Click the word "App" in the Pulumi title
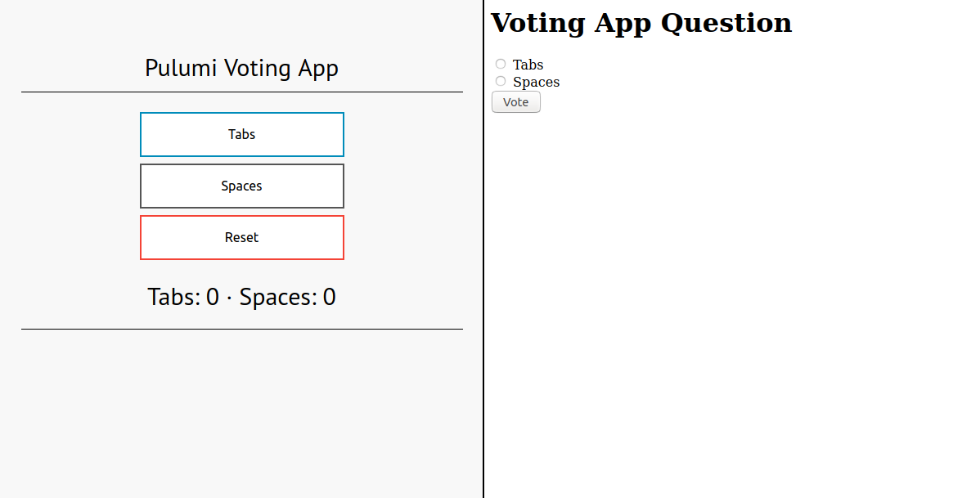Viewport: 980px width, 498px height. point(318,69)
